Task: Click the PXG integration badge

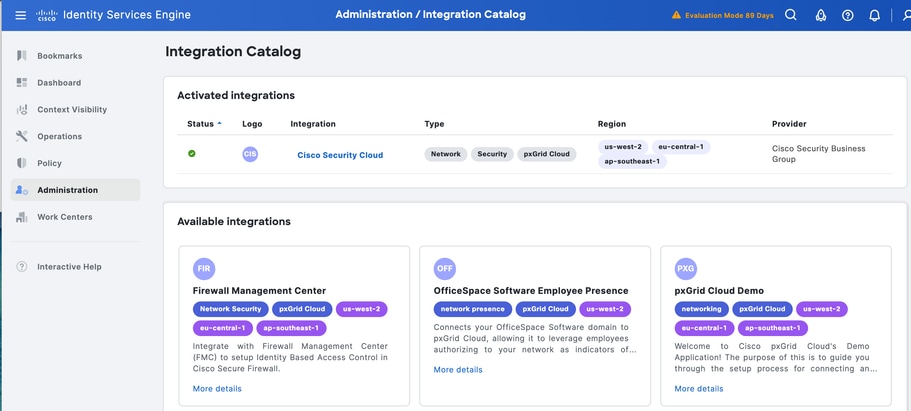Action: click(686, 269)
